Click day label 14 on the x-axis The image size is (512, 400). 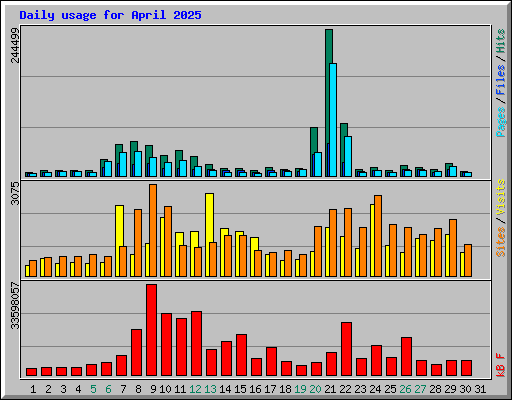coord(225,389)
